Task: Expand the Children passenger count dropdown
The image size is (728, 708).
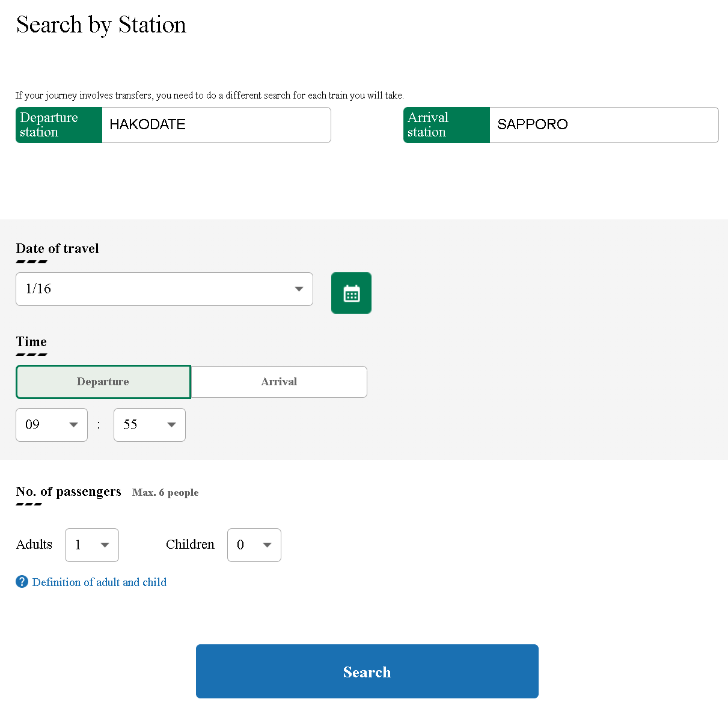Action: tap(254, 545)
